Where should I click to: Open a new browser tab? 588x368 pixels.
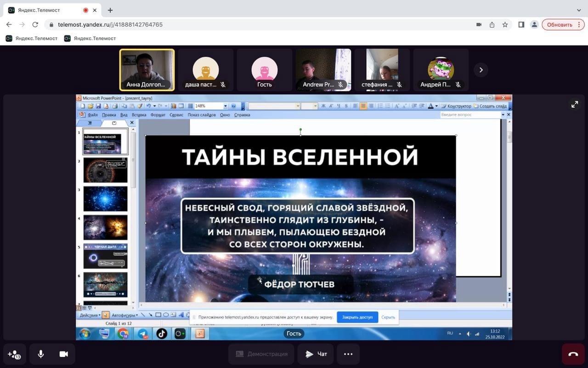110,10
